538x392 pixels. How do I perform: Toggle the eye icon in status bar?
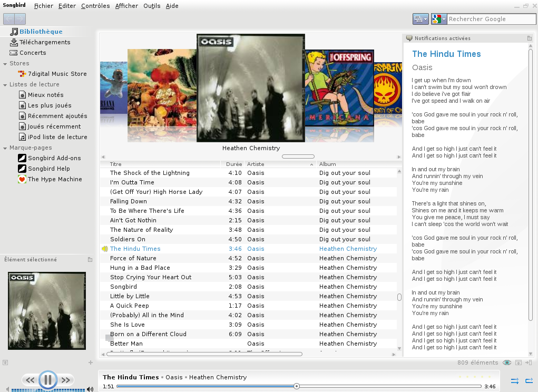click(x=507, y=362)
